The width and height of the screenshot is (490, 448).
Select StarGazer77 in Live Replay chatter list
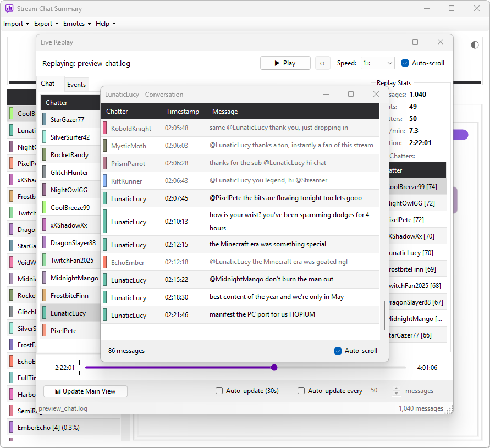70,120
